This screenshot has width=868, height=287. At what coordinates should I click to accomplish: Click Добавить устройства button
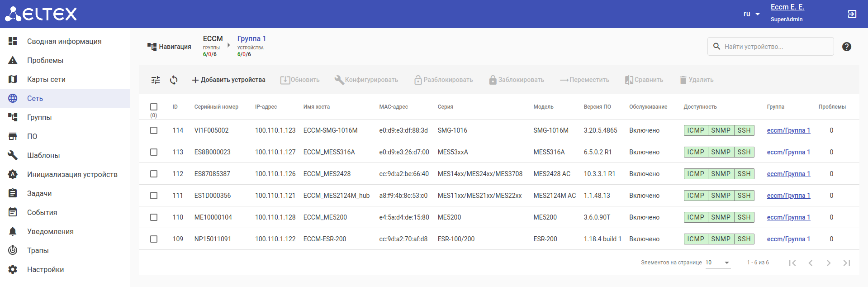228,80
